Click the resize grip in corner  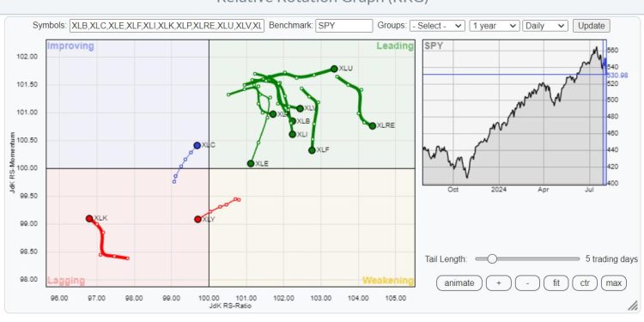coord(632,306)
